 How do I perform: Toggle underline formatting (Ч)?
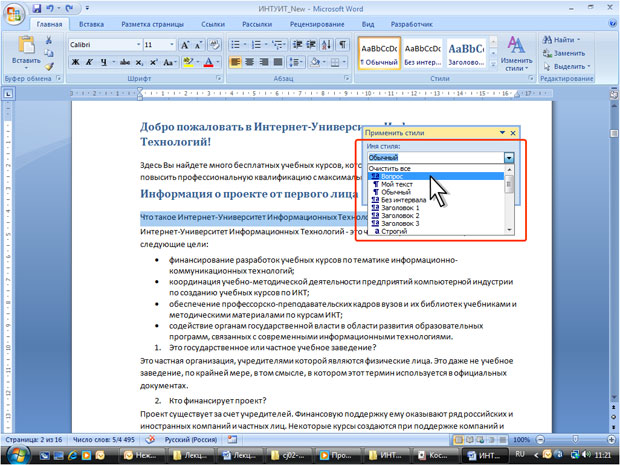point(104,62)
